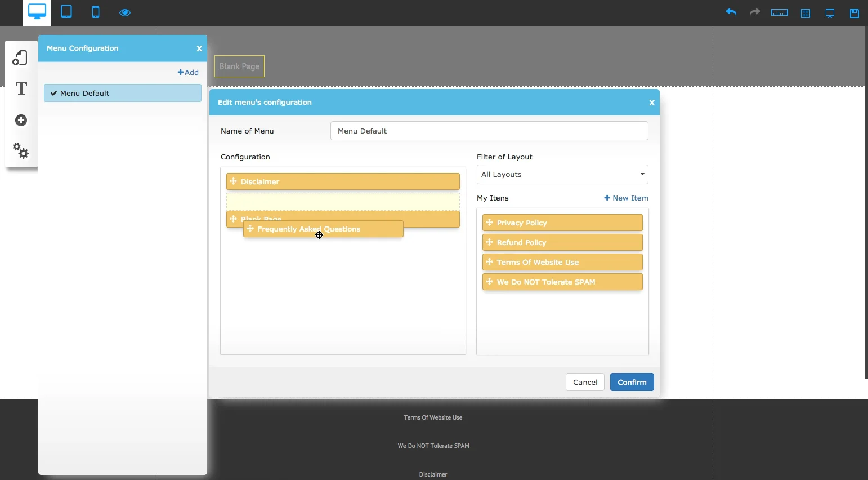The height and width of the screenshot is (480, 868).
Task: Select Terms Of Website Use in My Itens
Action: (562, 262)
